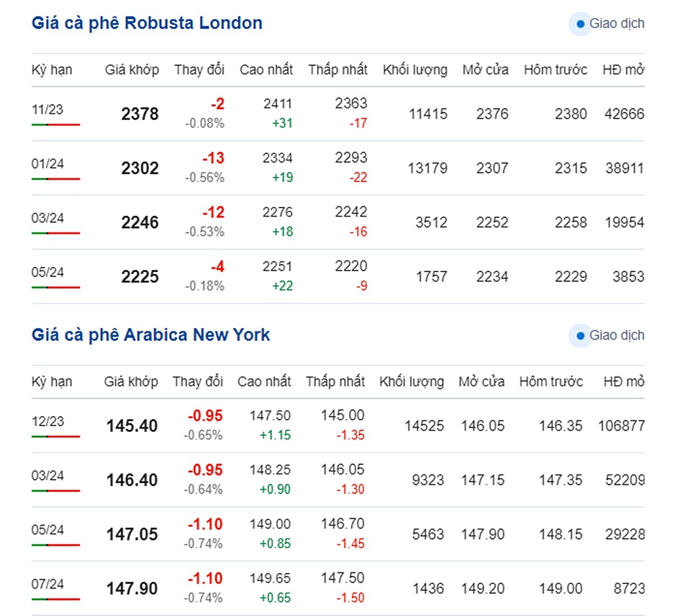Click the Hôm trước header in the Robusta table
Viewport: 699px width, 616px height.
click(x=555, y=70)
